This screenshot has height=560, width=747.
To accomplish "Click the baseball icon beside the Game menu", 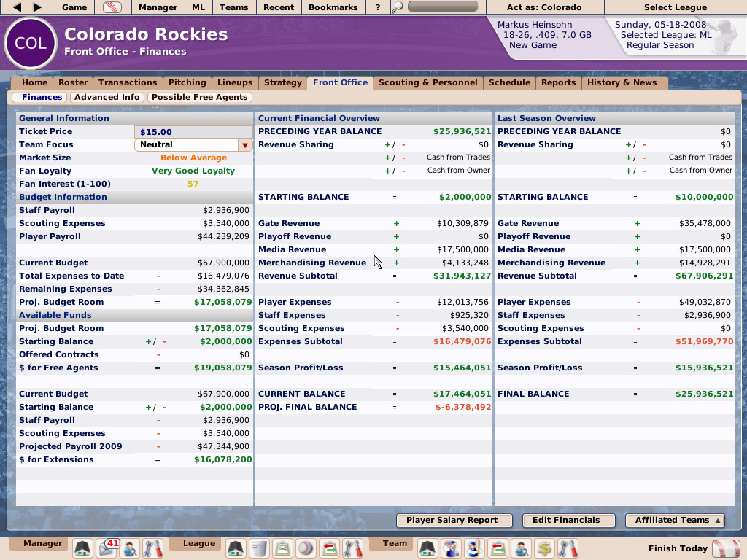I will (x=112, y=7).
